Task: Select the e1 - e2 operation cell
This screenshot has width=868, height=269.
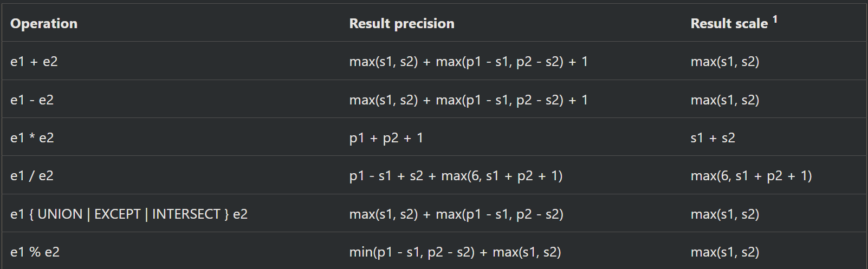Action: tap(32, 100)
